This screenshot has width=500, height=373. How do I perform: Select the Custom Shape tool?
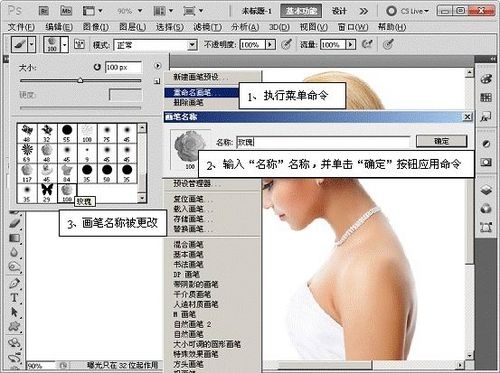click(14, 326)
